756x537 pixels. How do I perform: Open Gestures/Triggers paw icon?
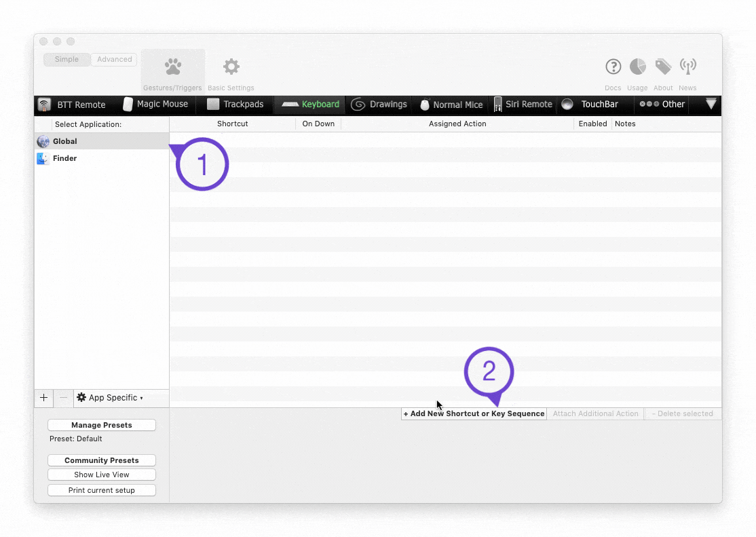173,67
